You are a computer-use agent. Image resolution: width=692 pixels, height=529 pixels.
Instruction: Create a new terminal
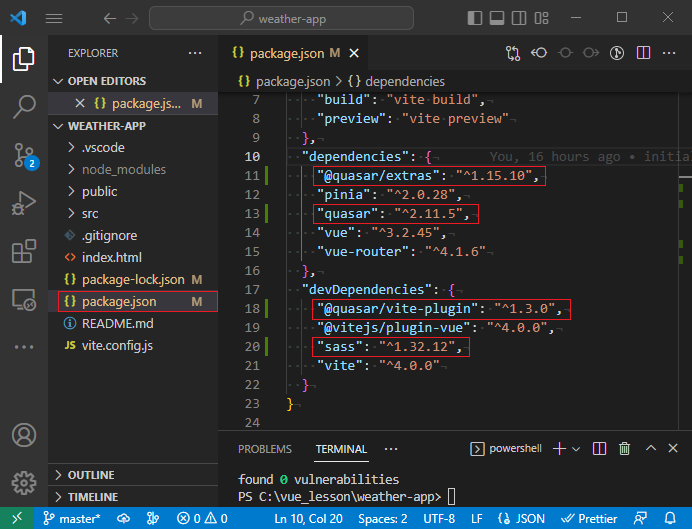click(559, 448)
